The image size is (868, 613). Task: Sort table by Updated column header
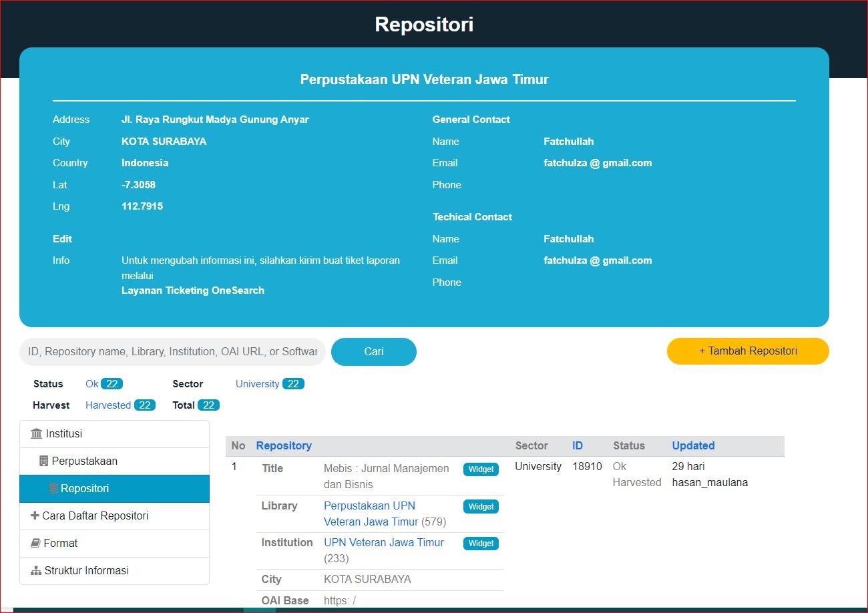click(693, 446)
